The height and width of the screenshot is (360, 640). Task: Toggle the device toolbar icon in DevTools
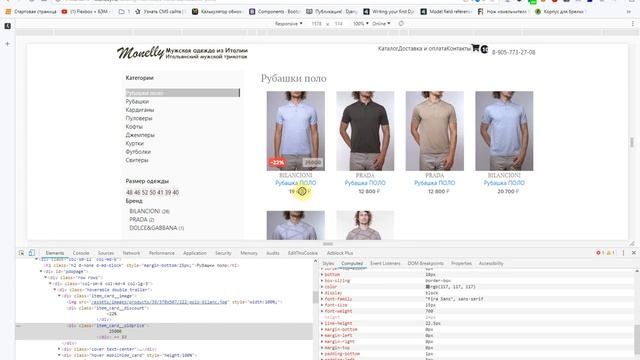click(31, 253)
